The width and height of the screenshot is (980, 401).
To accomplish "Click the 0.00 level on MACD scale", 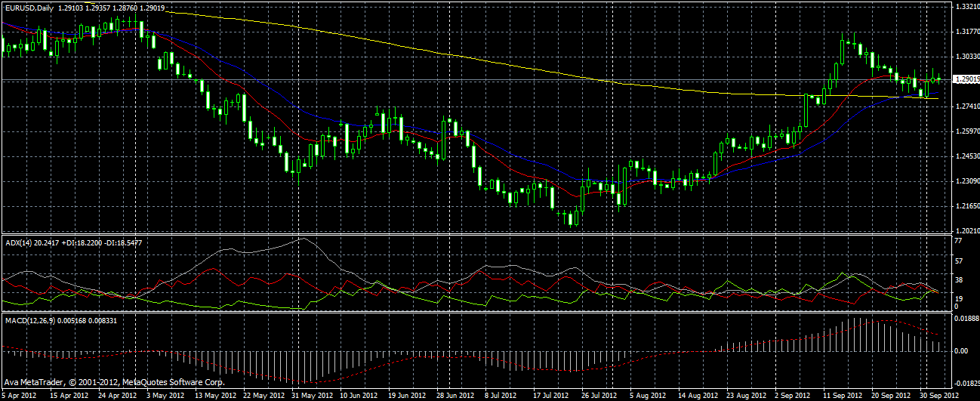I will pyautogui.click(x=961, y=351).
